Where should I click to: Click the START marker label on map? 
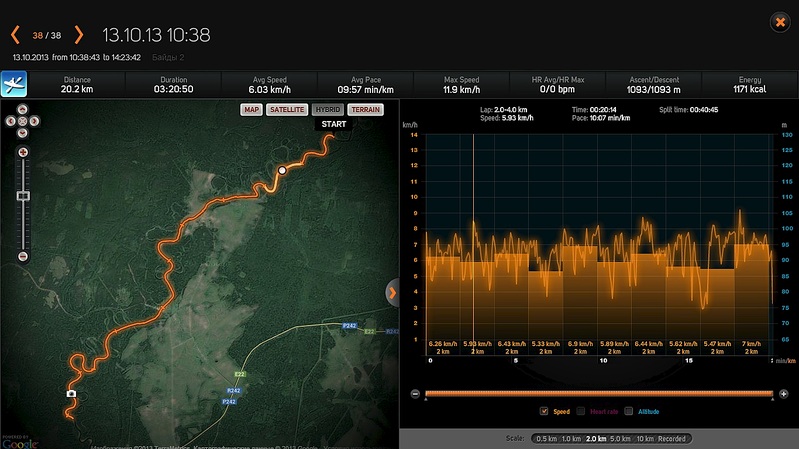[x=334, y=124]
